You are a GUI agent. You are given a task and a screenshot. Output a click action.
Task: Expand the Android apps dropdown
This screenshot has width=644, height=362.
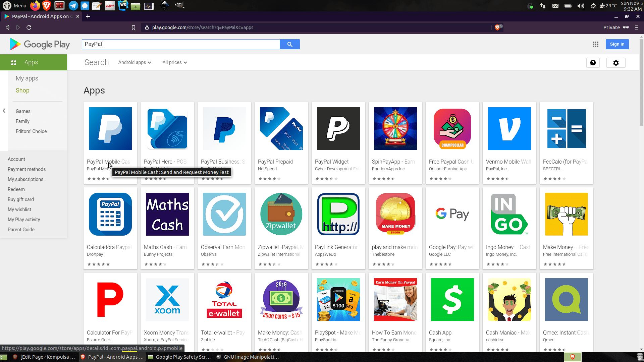(x=135, y=62)
